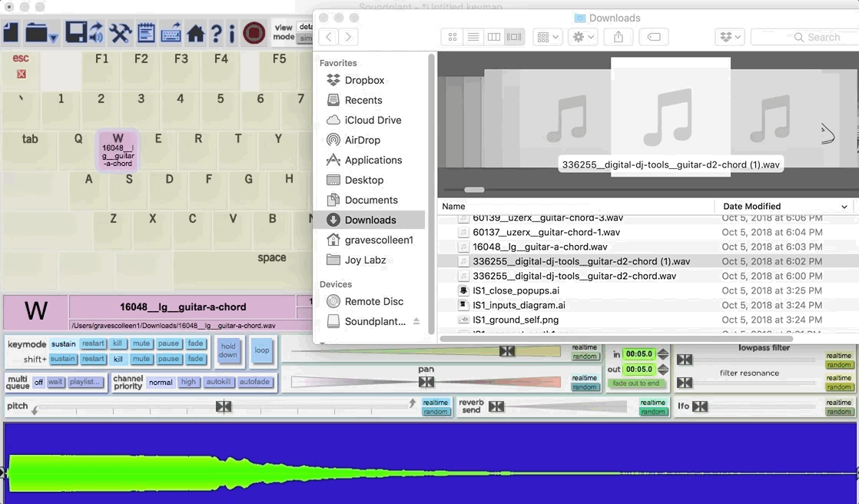This screenshot has width=859, height=504.
Task: Open Joy Labz folder in sidebar
Action: (356, 260)
